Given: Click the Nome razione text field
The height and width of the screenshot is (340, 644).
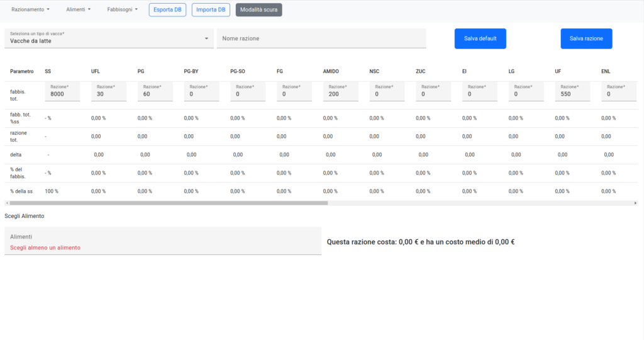Looking at the screenshot, I should (321, 38).
